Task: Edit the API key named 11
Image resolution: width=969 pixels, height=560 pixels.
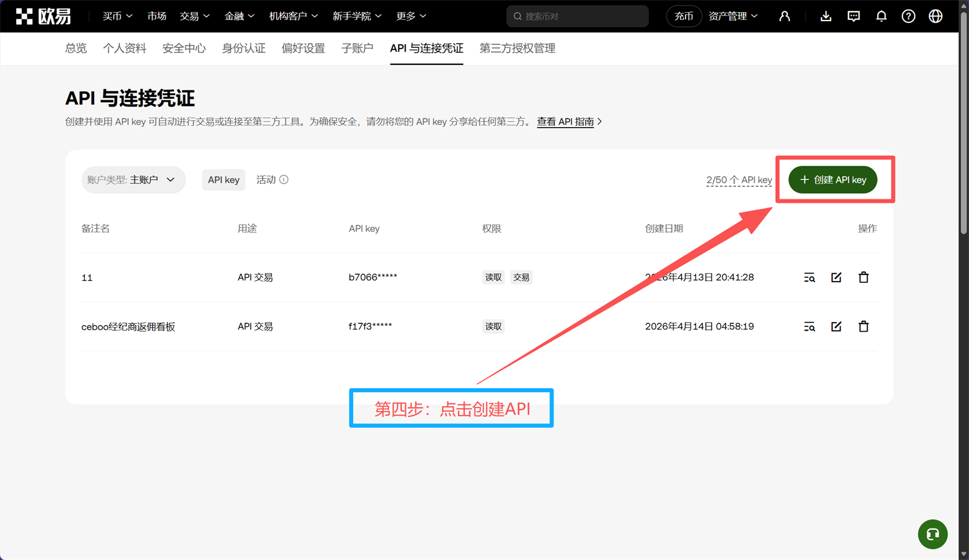Action: 836,277
